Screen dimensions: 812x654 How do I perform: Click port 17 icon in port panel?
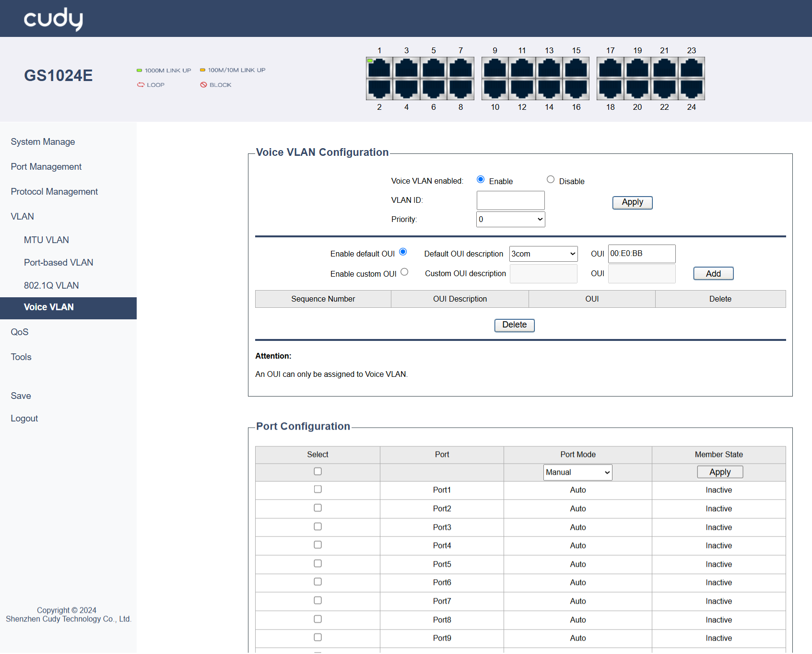tap(610, 68)
